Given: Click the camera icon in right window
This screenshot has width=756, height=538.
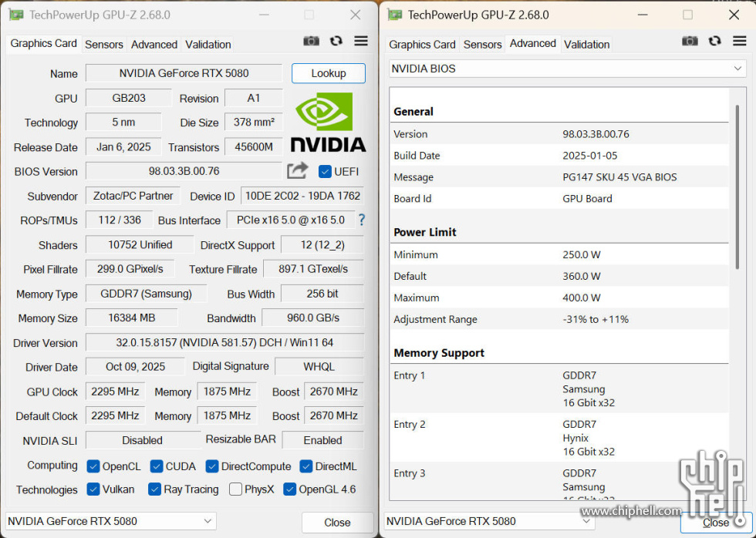Looking at the screenshot, I should click(690, 42).
